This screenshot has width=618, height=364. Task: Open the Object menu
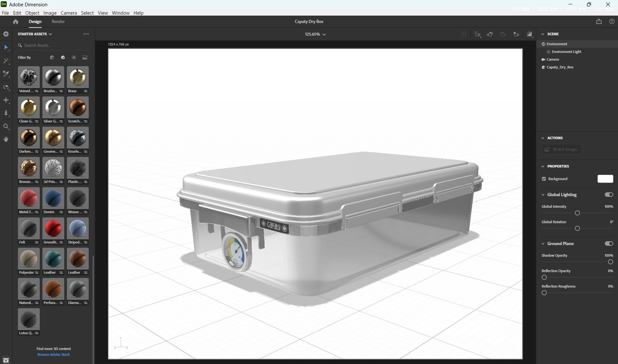click(32, 13)
